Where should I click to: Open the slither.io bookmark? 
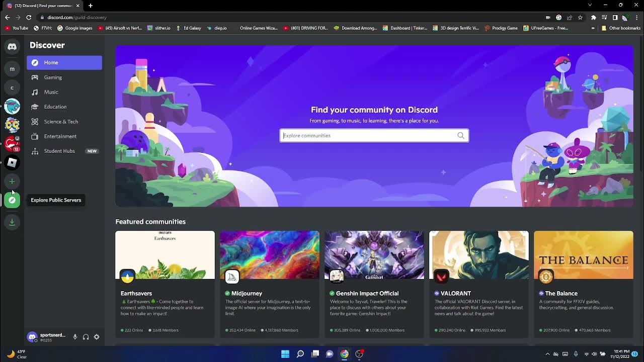(x=159, y=28)
